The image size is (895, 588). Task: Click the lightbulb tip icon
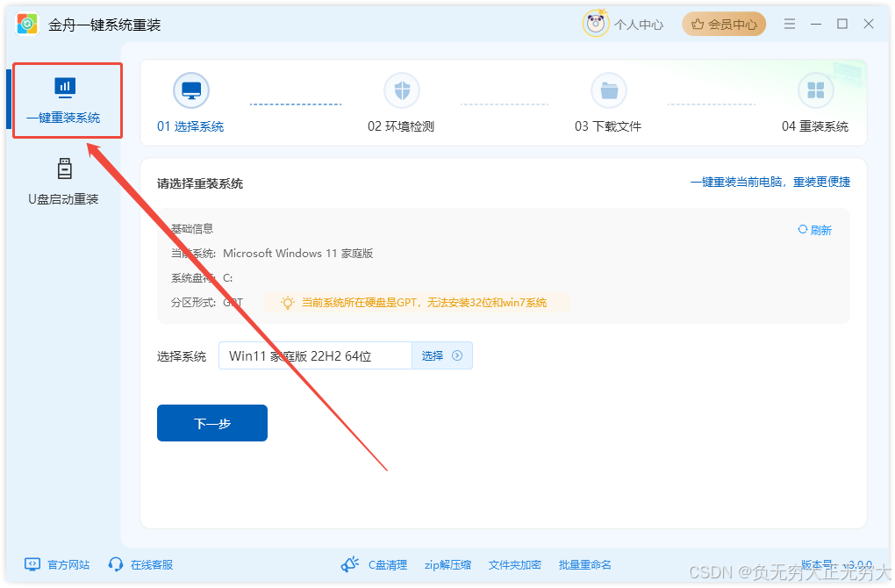click(x=288, y=303)
